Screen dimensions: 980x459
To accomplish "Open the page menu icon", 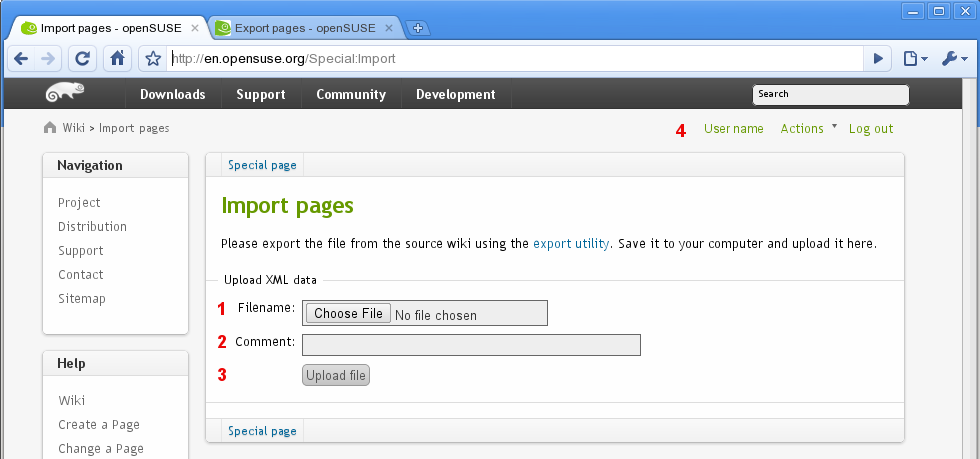I will pos(916,59).
